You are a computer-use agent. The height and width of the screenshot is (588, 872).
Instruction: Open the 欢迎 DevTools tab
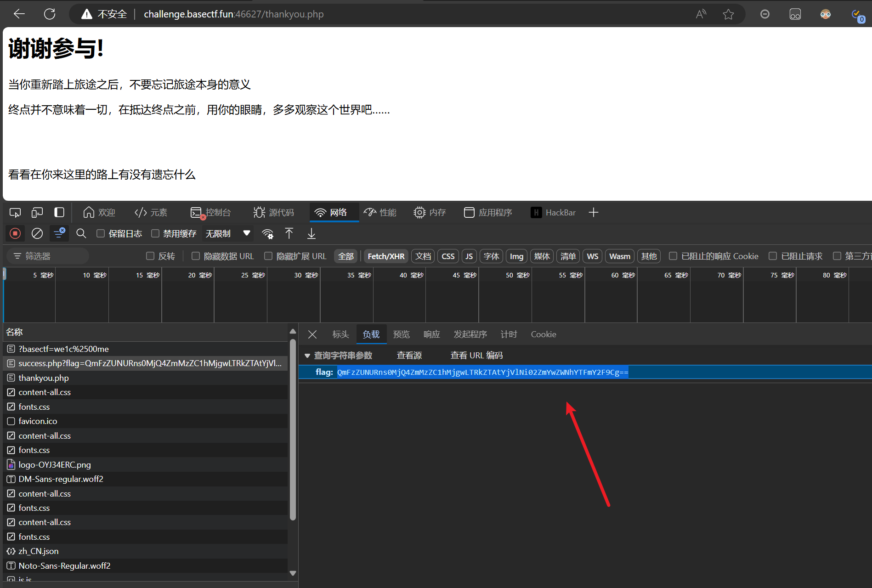tap(99, 213)
